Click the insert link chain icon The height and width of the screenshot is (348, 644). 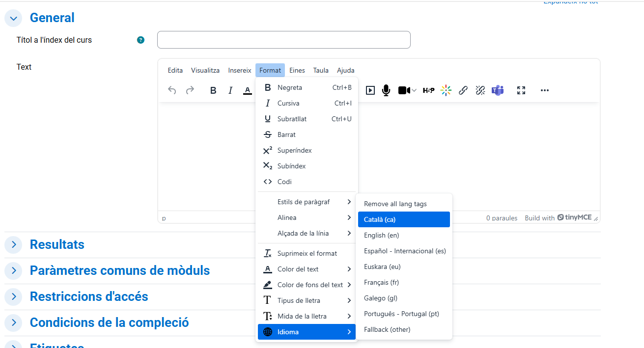click(463, 90)
